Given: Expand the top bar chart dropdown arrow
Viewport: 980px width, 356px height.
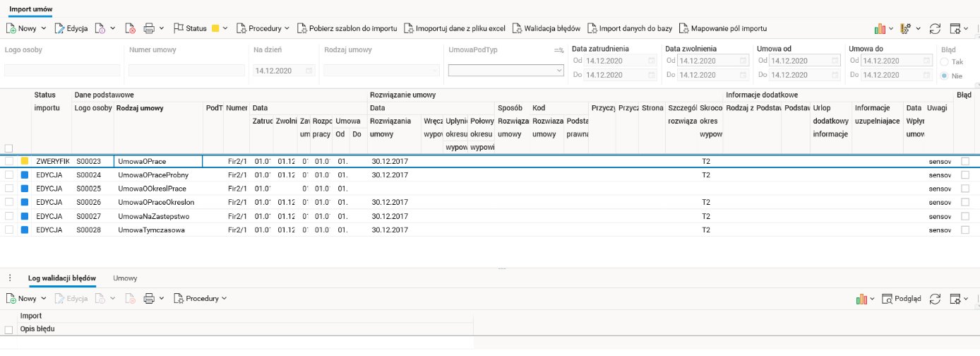Looking at the screenshot, I should pyautogui.click(x=891, y=28).
